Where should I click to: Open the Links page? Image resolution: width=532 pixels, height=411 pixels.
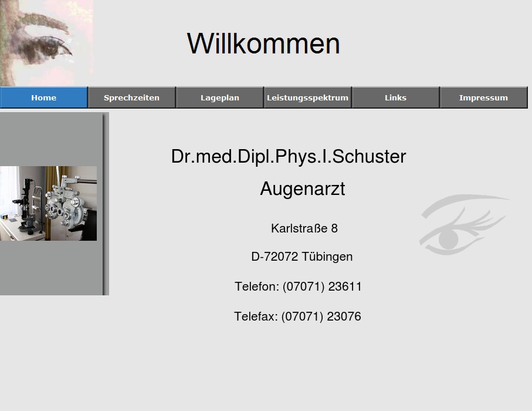point(395,97)
